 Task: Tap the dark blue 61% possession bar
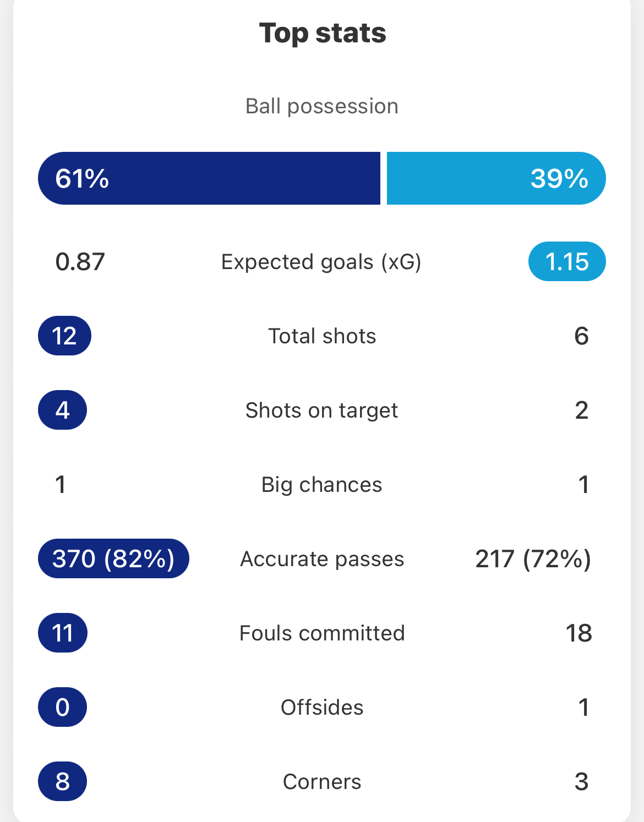click(209, 178)
